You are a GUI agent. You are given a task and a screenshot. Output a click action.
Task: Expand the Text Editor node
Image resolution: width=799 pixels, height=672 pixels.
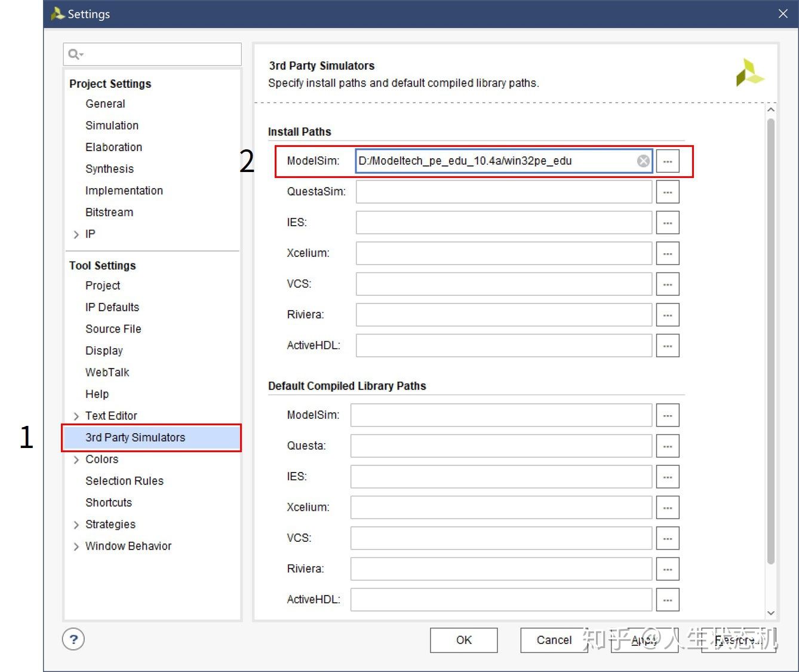pos(76,416)
